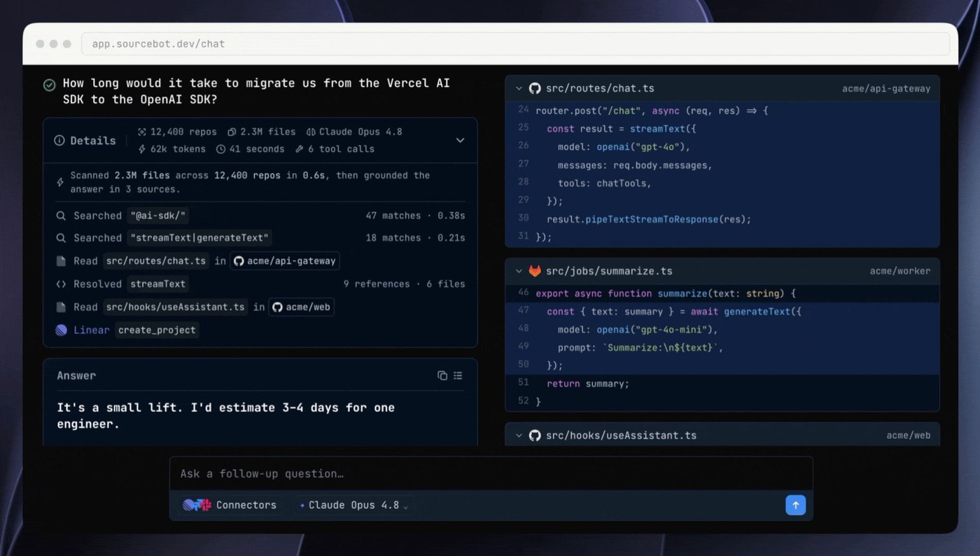
Task: Click the green checkmark status icon beside question
Action: (x=49, y=85)
